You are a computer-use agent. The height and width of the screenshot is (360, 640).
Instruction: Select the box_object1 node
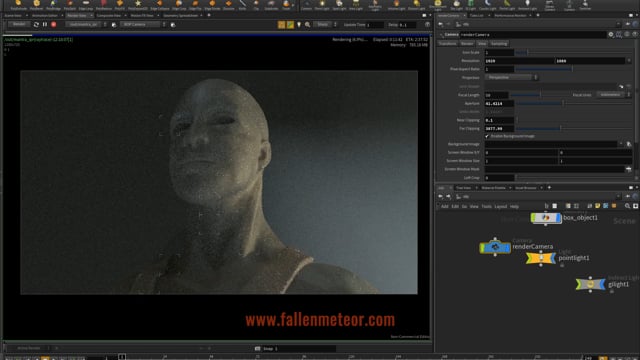546,218
